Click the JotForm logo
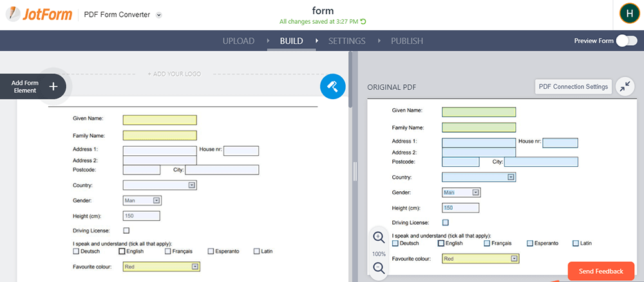 (x=39, y=15)
